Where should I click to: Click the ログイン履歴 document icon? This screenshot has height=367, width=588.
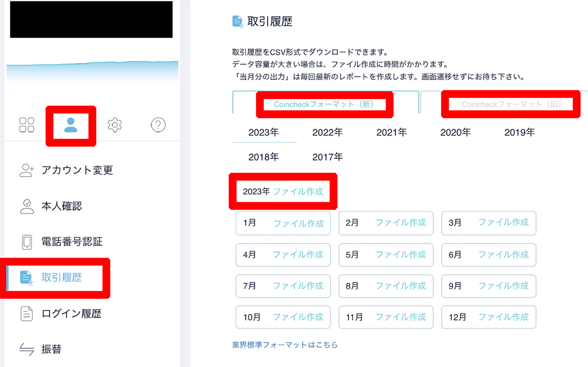tap(26, 314)
